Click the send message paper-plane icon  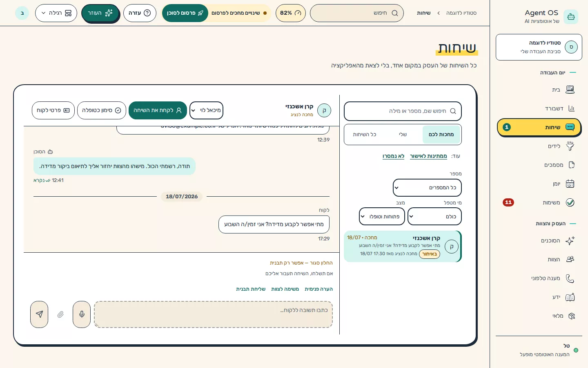point(39,314)
